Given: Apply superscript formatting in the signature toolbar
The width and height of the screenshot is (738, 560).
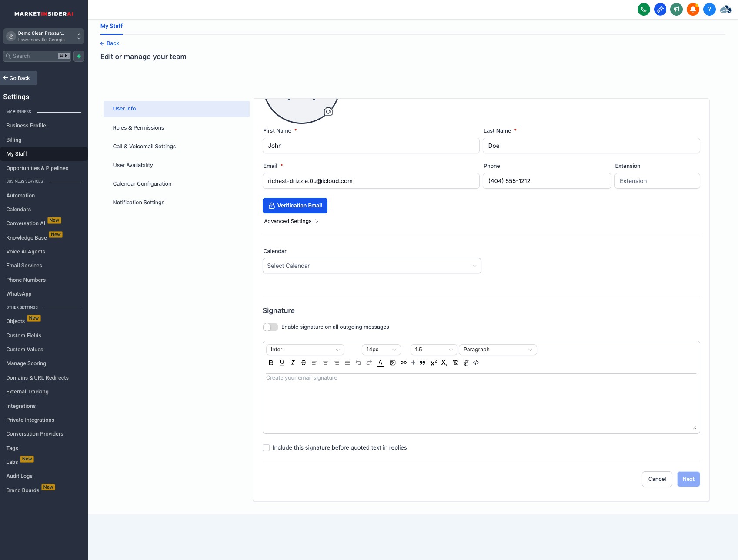Looking at the screenshot, I should [433, 363].
